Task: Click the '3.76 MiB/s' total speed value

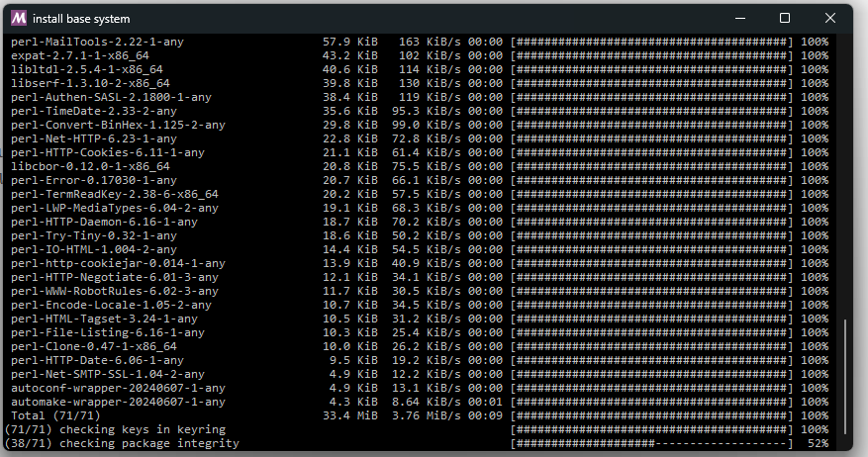Action: coord(427,415)
